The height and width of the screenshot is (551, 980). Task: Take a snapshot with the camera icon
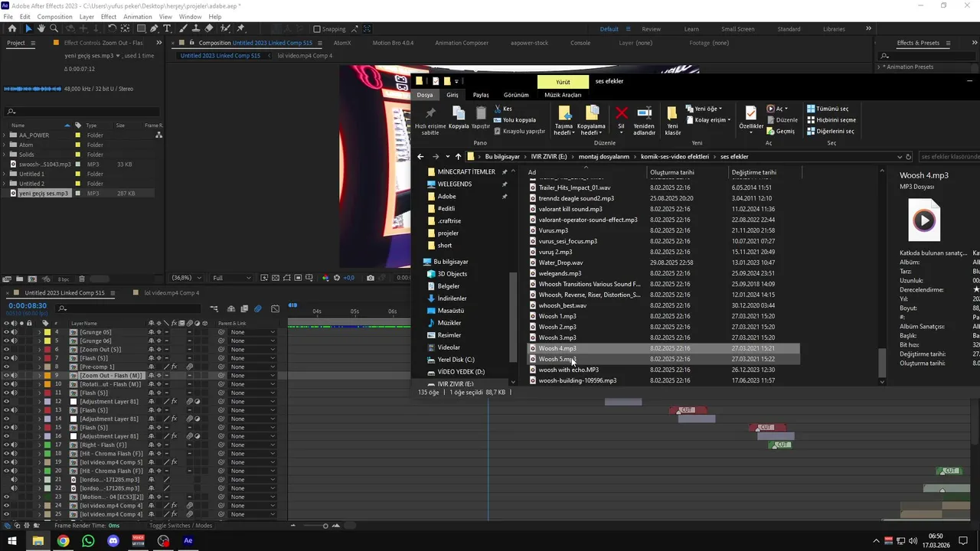371,278
